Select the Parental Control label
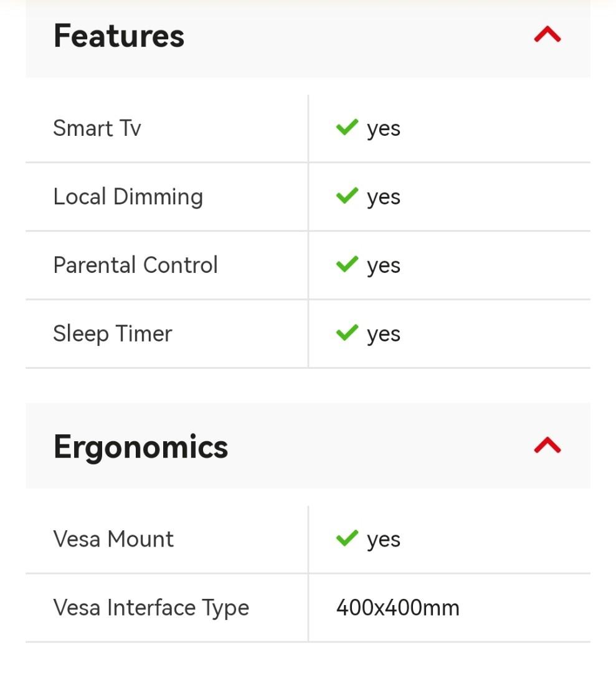Screen dimensions: 616x673 (136, 265)
